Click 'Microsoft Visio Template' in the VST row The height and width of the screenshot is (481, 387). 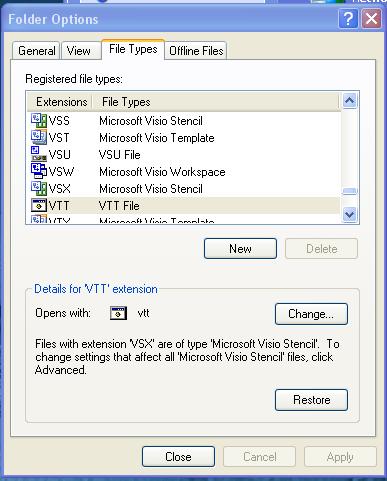pos(157,138)
